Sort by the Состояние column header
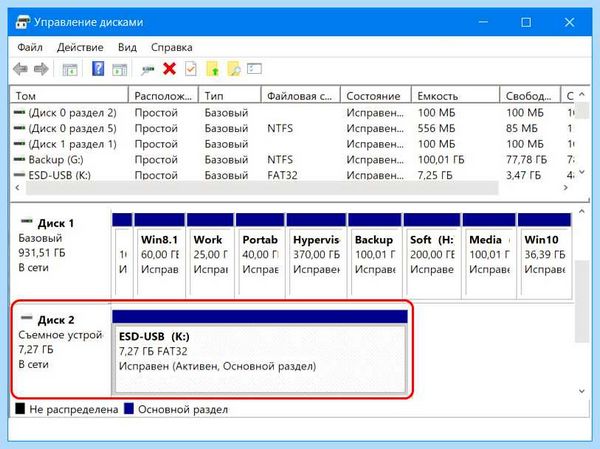 point(376,95)
